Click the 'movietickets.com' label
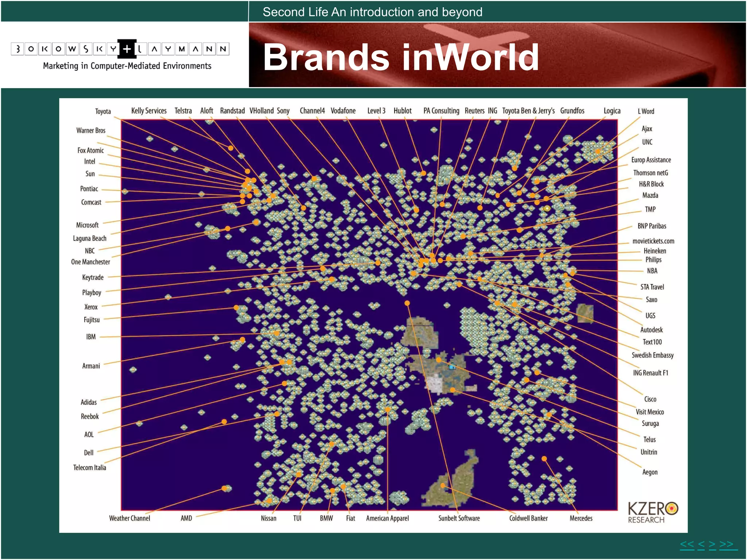The width and height of the screenshot is (747, 560). click(x=653, y=241)
